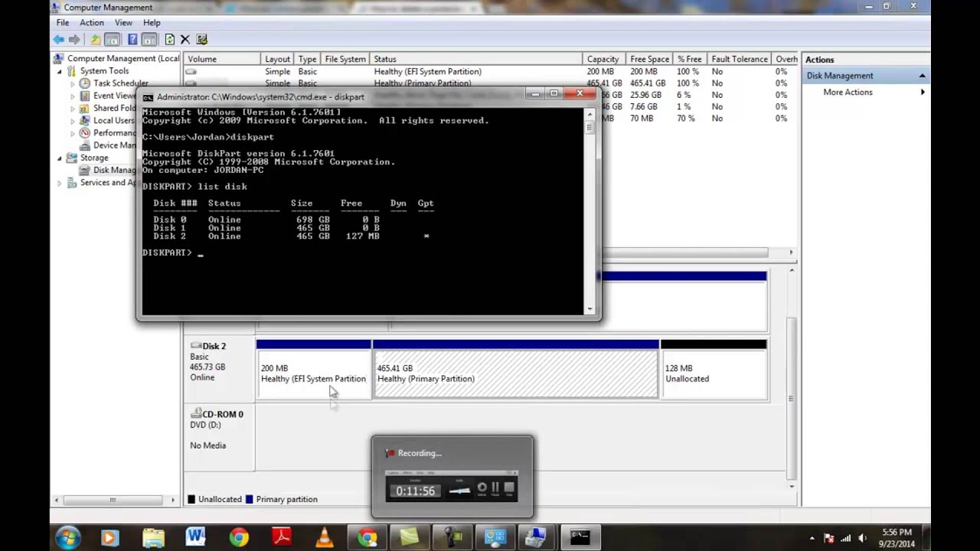
Task: Expand the Task Scheduler node arrow
Action: [x=73, y=83]
